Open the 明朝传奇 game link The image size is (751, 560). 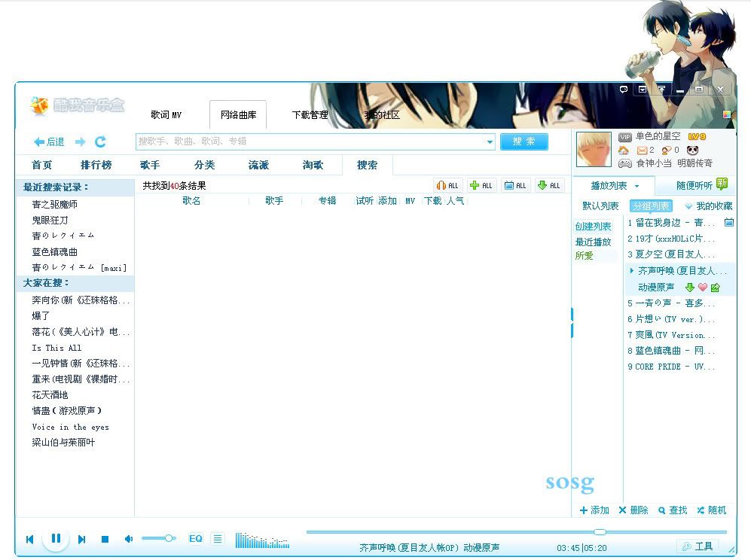point(695,163)
